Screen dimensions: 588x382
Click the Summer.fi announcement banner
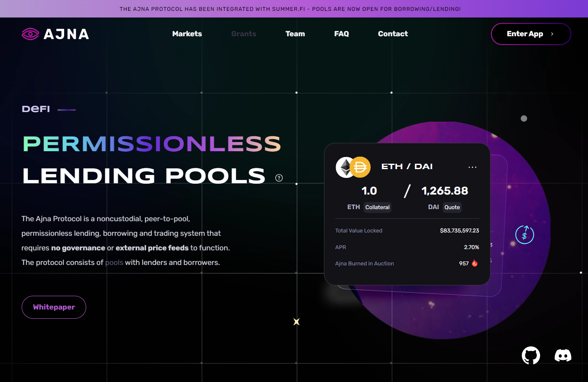click(290, 9)
